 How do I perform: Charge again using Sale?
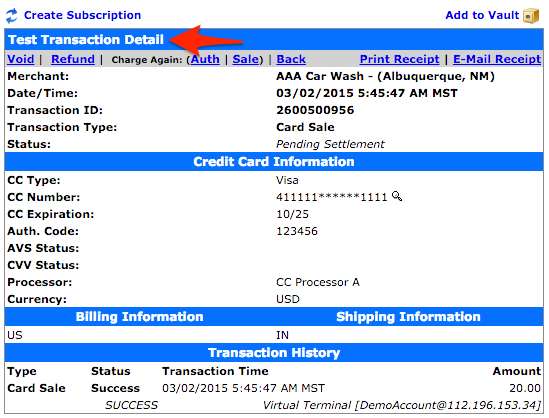(x=246, y=59)
